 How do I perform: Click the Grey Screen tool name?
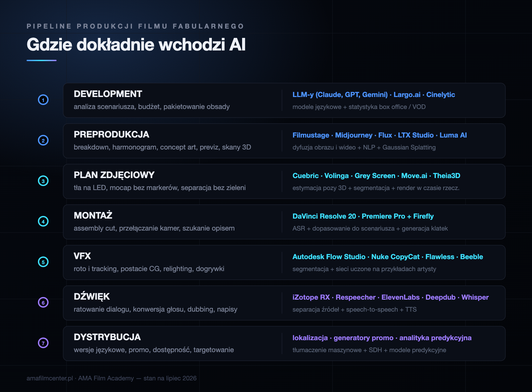pyautogui.click(x=375, y=176)
